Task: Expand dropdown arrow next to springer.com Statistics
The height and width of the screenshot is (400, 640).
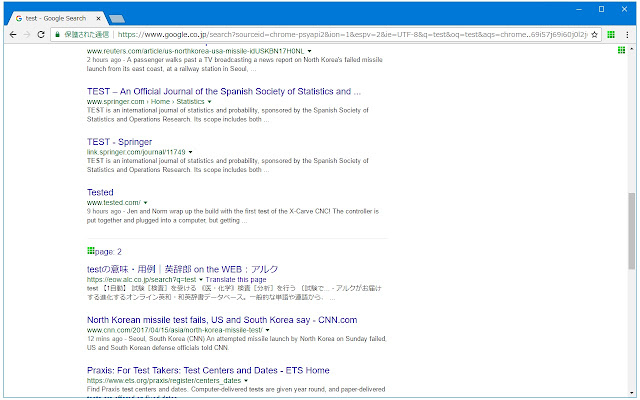Action: [209, 102]
